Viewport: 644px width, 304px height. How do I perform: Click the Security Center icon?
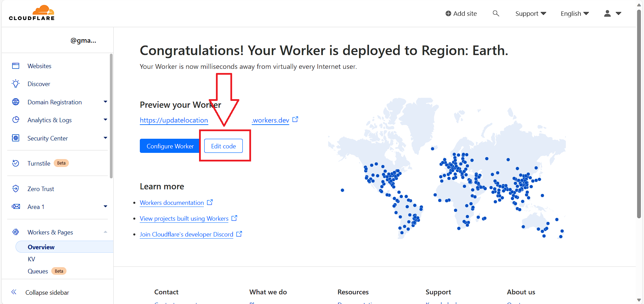tap(16, 138)
